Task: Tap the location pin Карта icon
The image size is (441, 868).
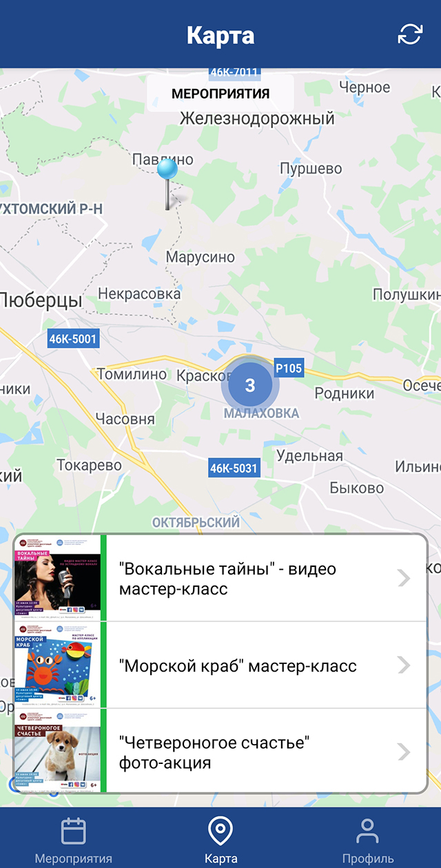Action: click(x=220, y=831)
